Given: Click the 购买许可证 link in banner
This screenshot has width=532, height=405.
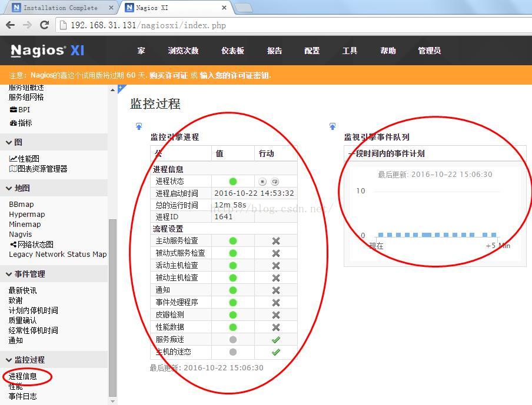Looking at the screenshot, I should coord(169,75).
